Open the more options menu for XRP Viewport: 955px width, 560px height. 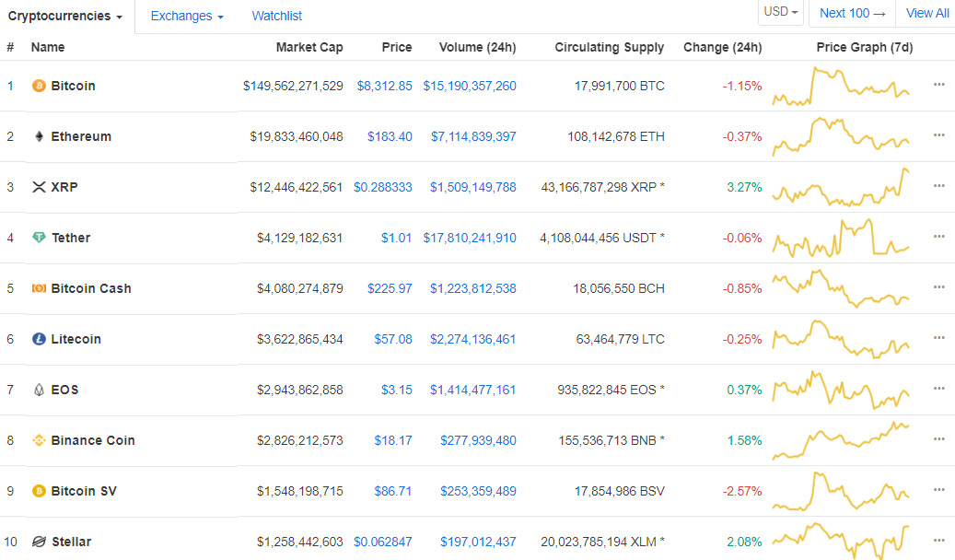click(x=938, y=186)
